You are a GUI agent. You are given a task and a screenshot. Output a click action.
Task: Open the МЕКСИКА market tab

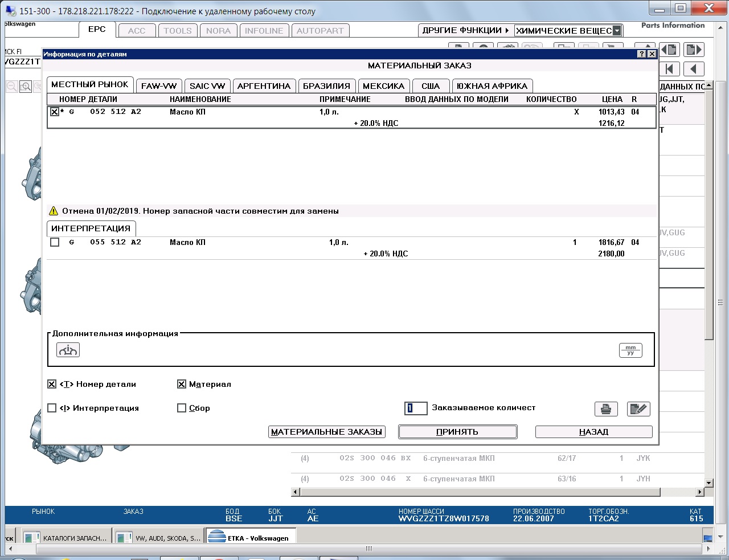pos(383,86)
